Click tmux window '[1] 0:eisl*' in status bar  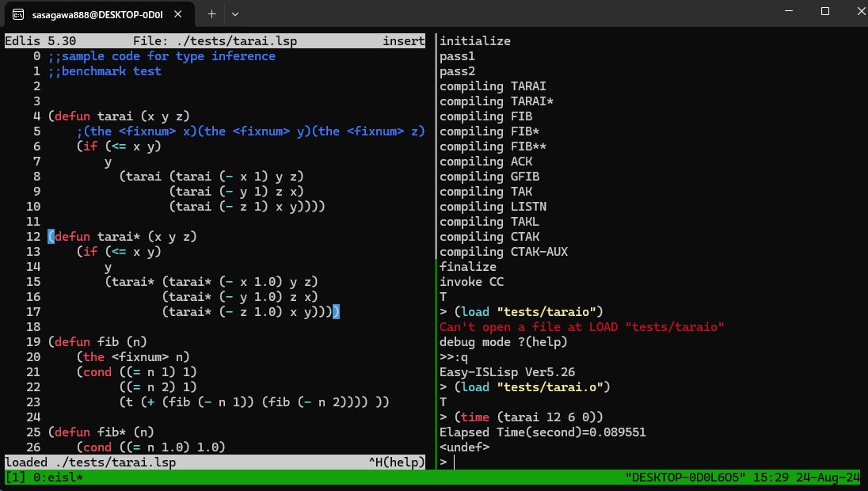point(44,478)
